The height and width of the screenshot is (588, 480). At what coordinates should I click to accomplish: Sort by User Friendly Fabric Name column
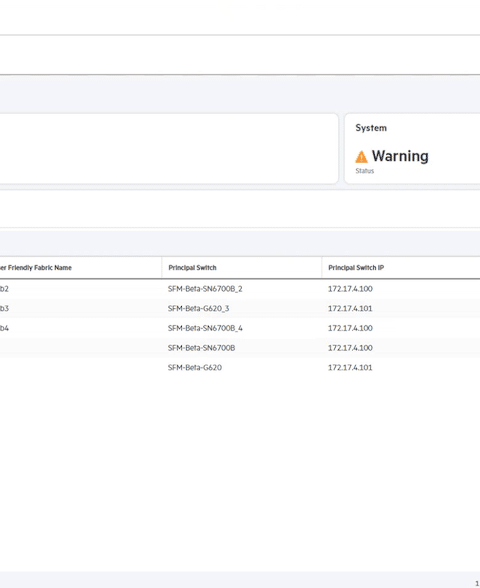click(36, 268)
